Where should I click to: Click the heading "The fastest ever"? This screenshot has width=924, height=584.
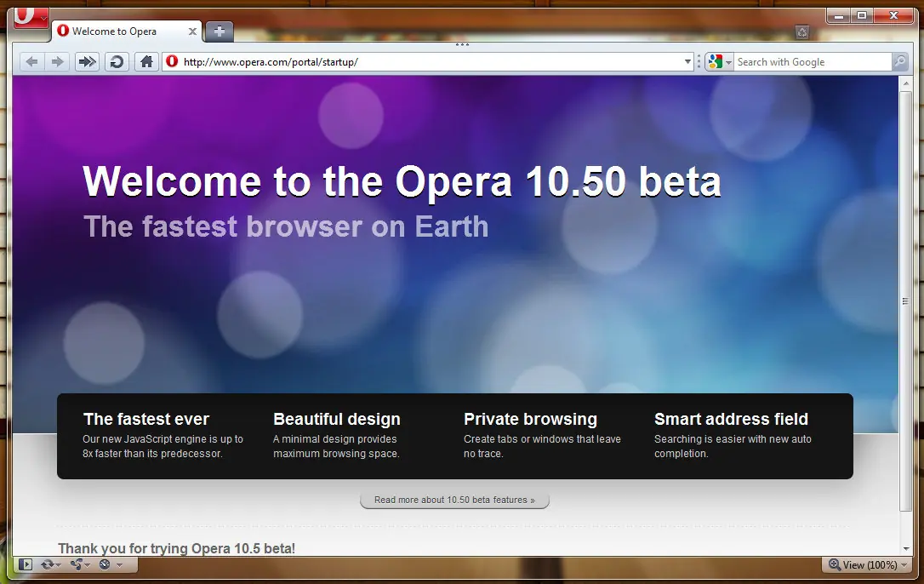(x=146, y=419)
